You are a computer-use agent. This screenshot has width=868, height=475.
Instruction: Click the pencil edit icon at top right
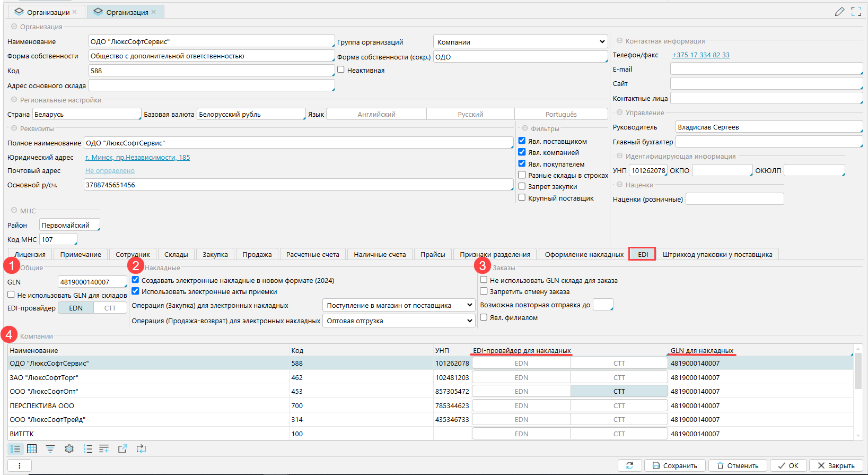839,12
